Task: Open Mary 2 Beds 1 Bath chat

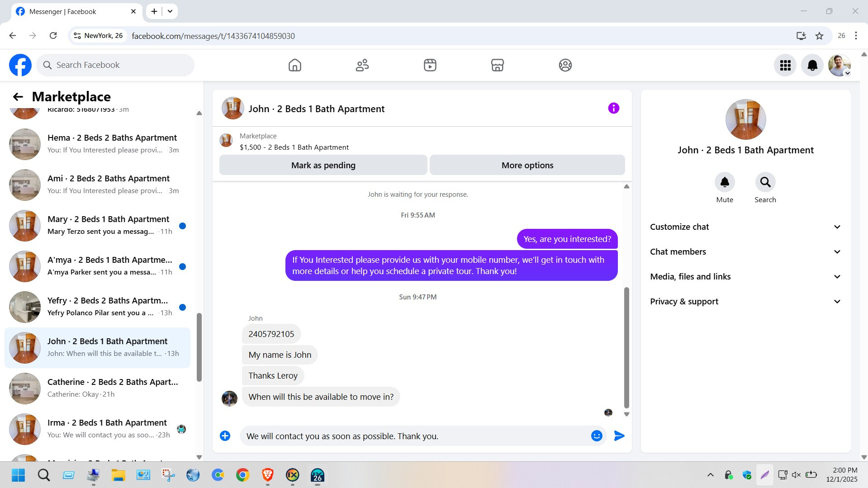Action: (98, 226)
